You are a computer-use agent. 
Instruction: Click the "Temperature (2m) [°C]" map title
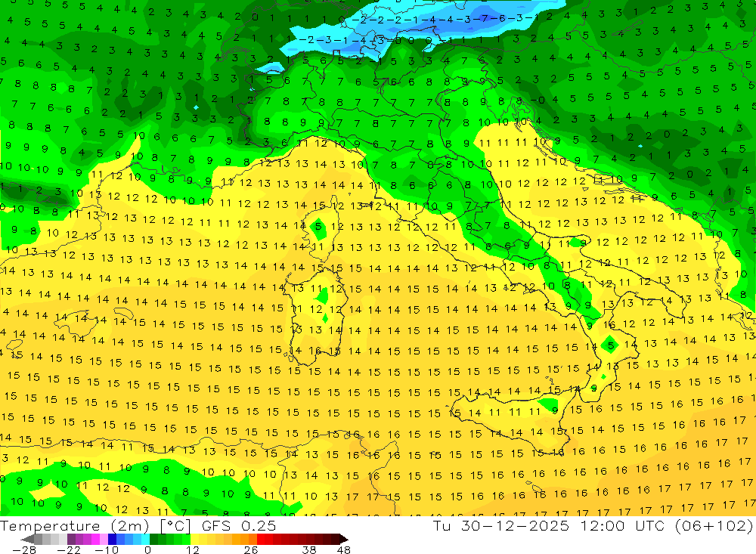pos(95,525)
